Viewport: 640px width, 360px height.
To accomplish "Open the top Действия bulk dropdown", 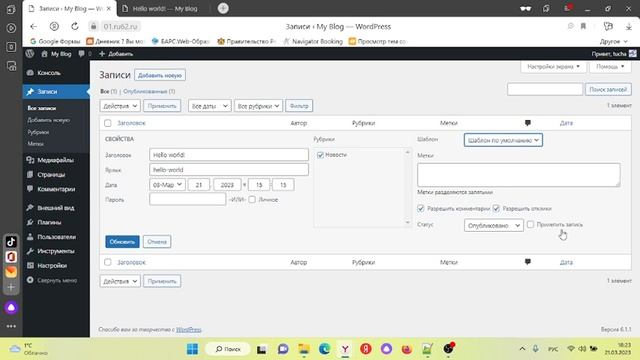I will (120, 106).
